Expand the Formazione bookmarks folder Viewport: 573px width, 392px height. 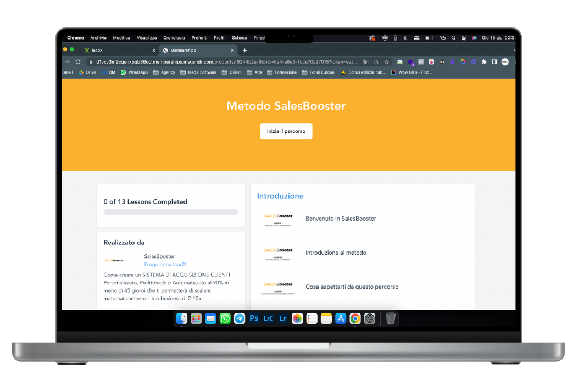pyautogui.click(x=282, y=72)
